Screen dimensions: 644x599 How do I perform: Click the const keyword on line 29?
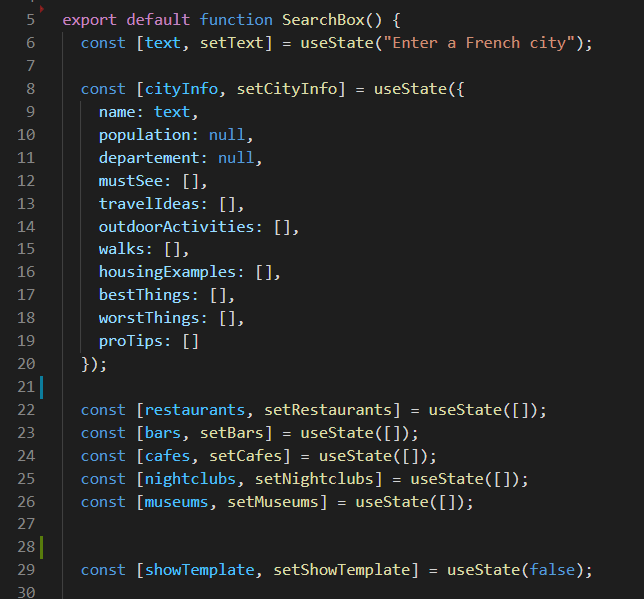[103, 571]
